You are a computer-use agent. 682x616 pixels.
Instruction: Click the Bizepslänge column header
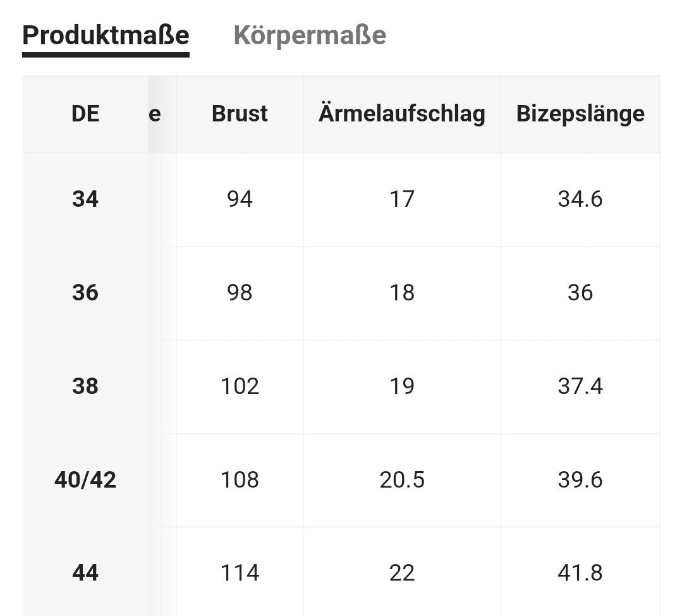tap(580, 114)
